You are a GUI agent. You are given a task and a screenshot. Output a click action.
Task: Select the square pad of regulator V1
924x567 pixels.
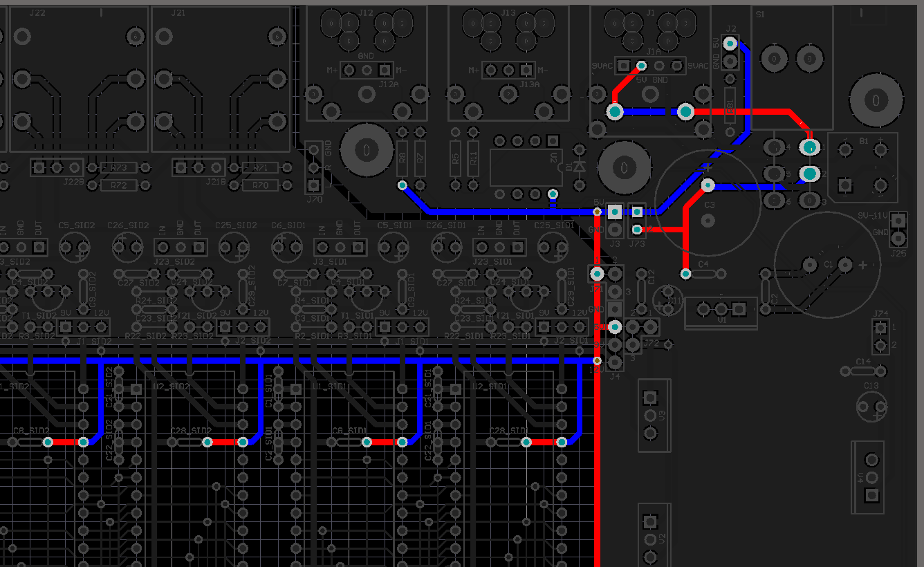click(739, 308)
